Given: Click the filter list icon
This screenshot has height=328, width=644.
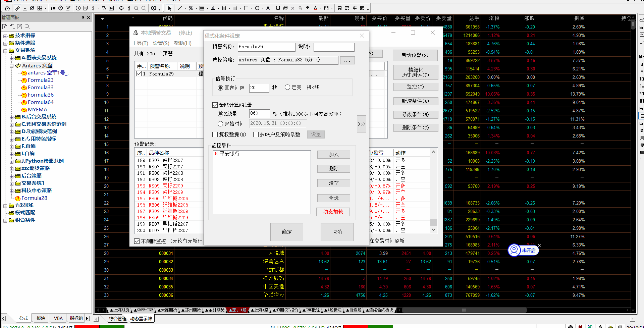Looking at the screenshot, I should point(104,8).
